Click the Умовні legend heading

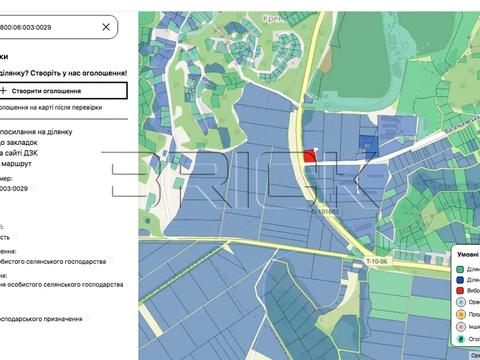pos(468,255)
